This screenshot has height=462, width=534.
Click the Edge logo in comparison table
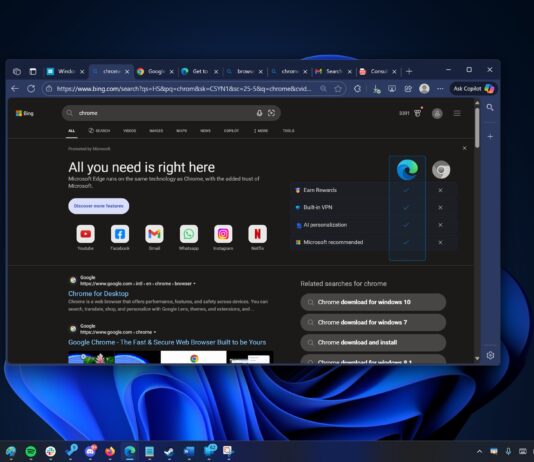tap(407, 170)
